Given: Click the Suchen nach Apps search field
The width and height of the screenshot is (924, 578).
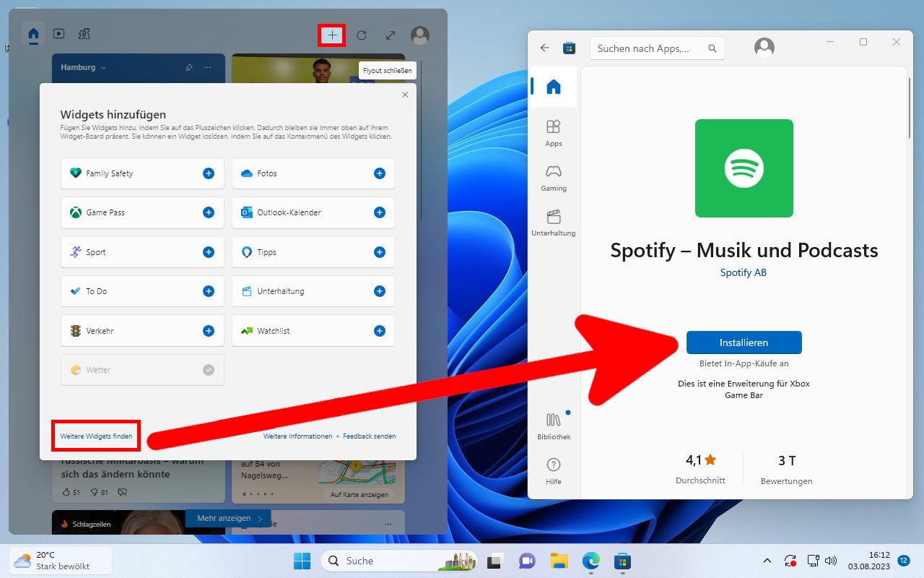Looking at the screenshot, I should click(657, 48).
